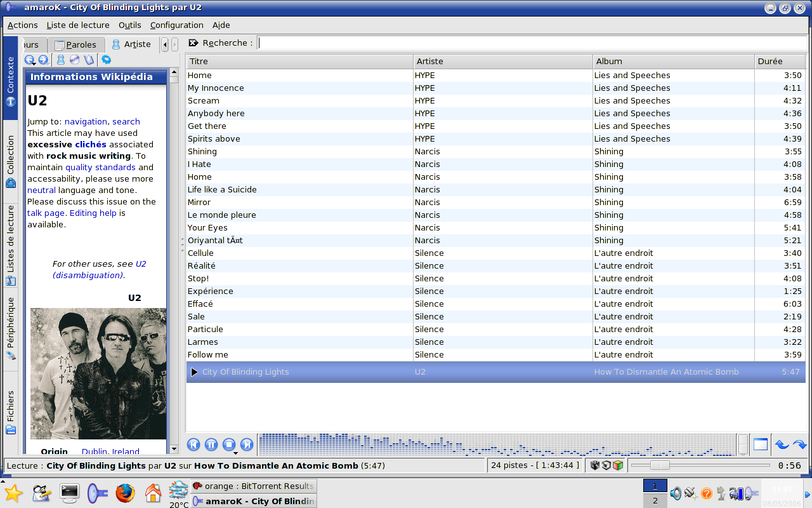Open the Configuration menu
The image size is (812, 508).
click(177, 25)
